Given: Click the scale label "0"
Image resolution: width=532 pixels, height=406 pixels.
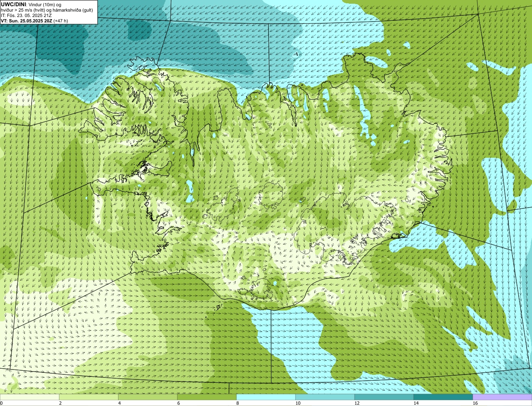Looking at the screenshot, I should point(1,403).
